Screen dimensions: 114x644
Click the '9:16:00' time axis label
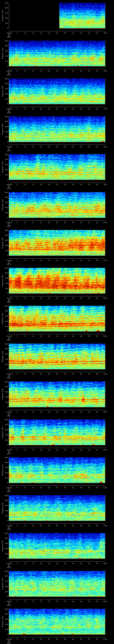coord(9,487)
